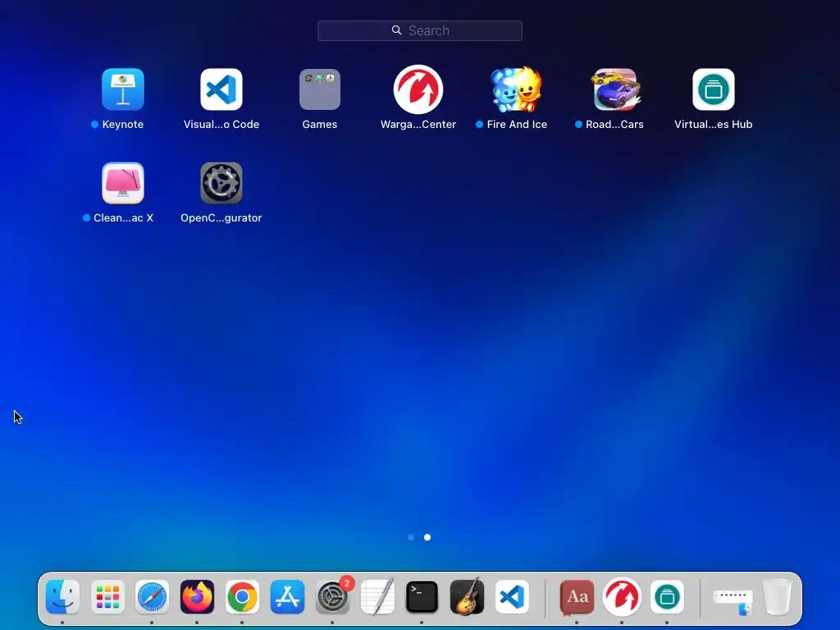Launch CleanMyMac X app
840x630 pixels.
tap(123, 183)
